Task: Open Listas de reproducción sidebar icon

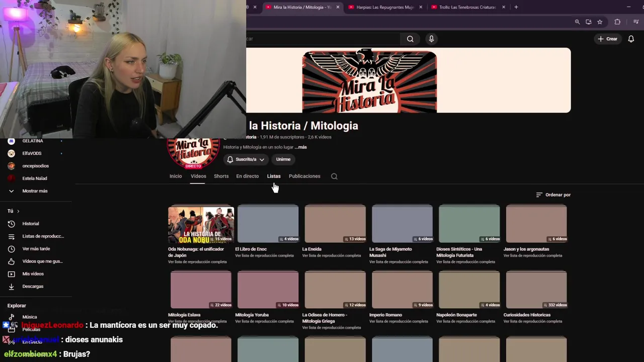Action: pos(11,236)
